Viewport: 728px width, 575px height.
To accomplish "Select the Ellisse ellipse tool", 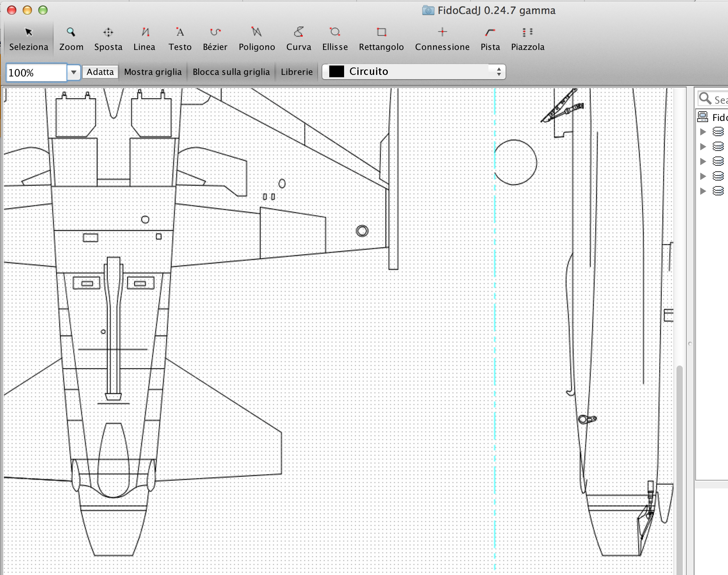I will coord(335,39).
